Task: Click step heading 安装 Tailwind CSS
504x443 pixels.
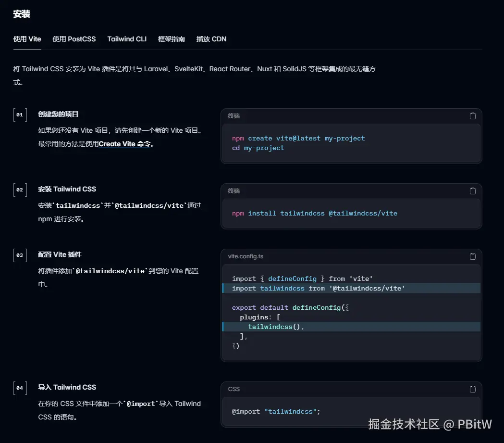Action: (x=67, y=189)
